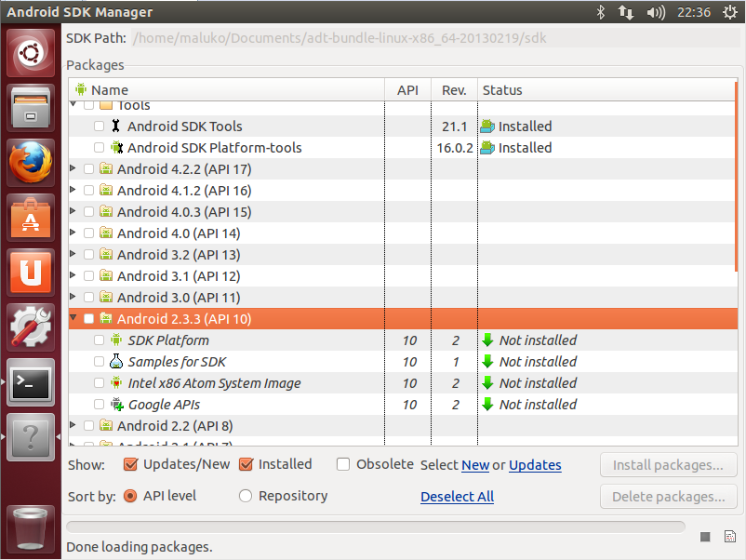Viewport: 746px width, 560px height.
Task: Click the package loading progress bar
Action: [x=376, y=527]
